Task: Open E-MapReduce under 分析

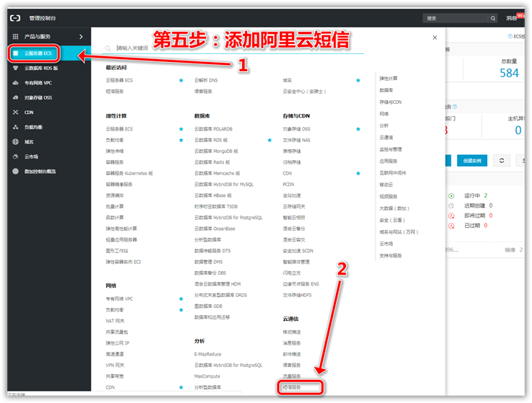Action: tap(208, 354)
